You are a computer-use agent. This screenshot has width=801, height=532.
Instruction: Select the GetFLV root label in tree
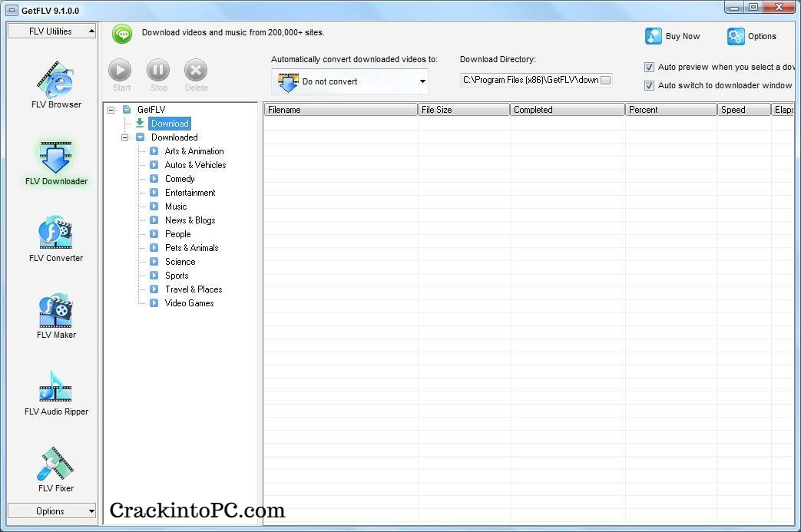(x=151, y=110)
